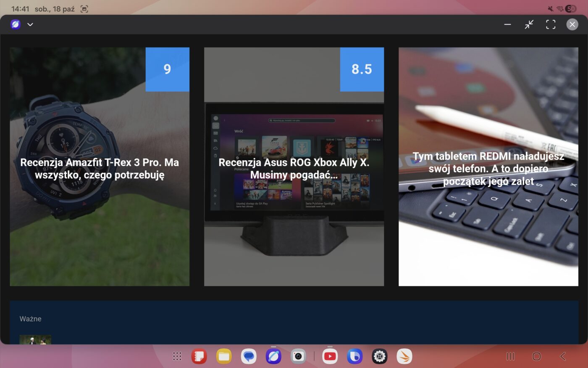Open the yellow My Files folder app
Viewport: 588px width, 368px height.
(x=224, y=357)
